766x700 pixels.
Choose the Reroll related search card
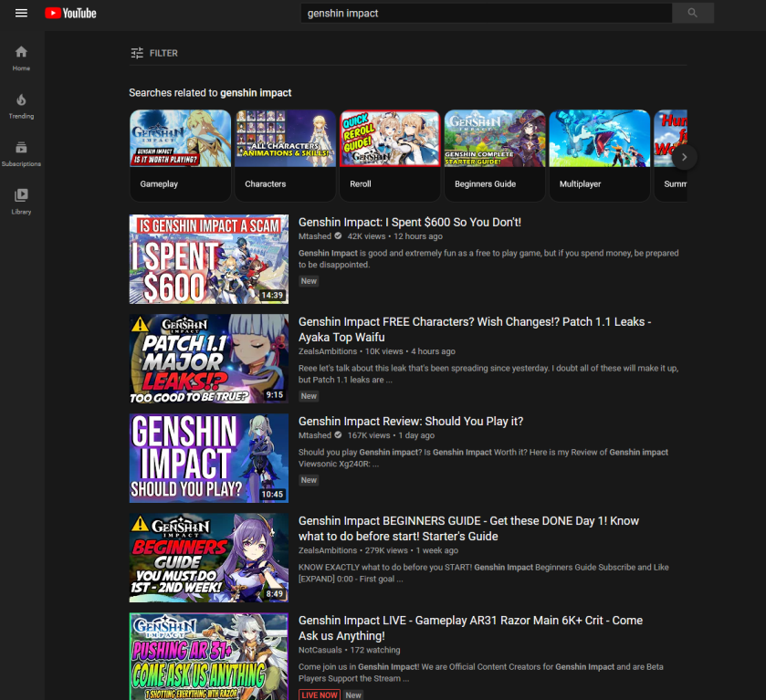(x=390, y=155)
